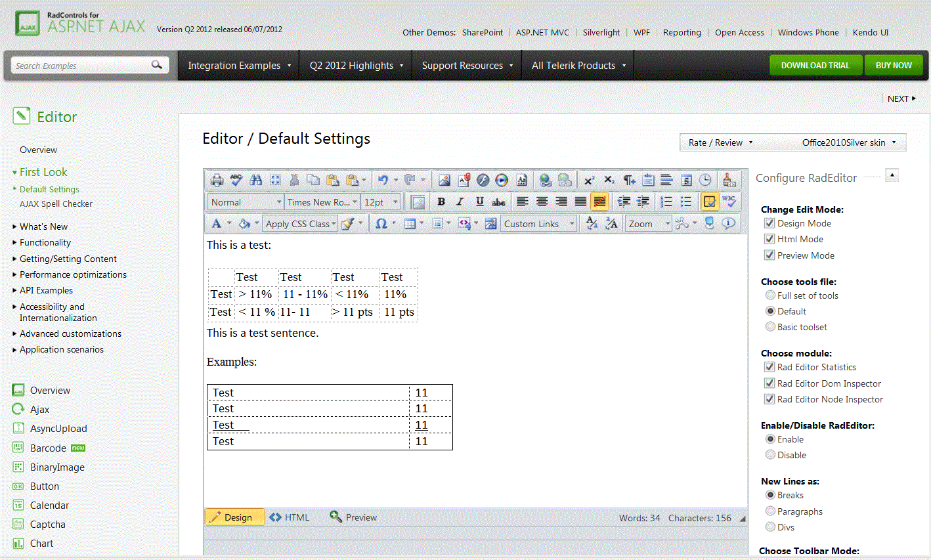Viewport: 931px width, 560px height.
Task: Select the Basic toolset radio button
Action: click(x=770, y=327)
